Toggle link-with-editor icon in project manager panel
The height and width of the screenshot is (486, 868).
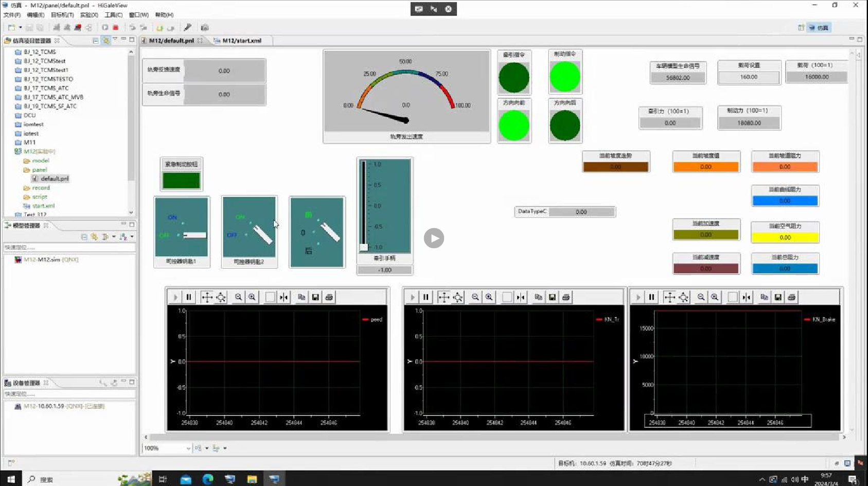[105, 40]
